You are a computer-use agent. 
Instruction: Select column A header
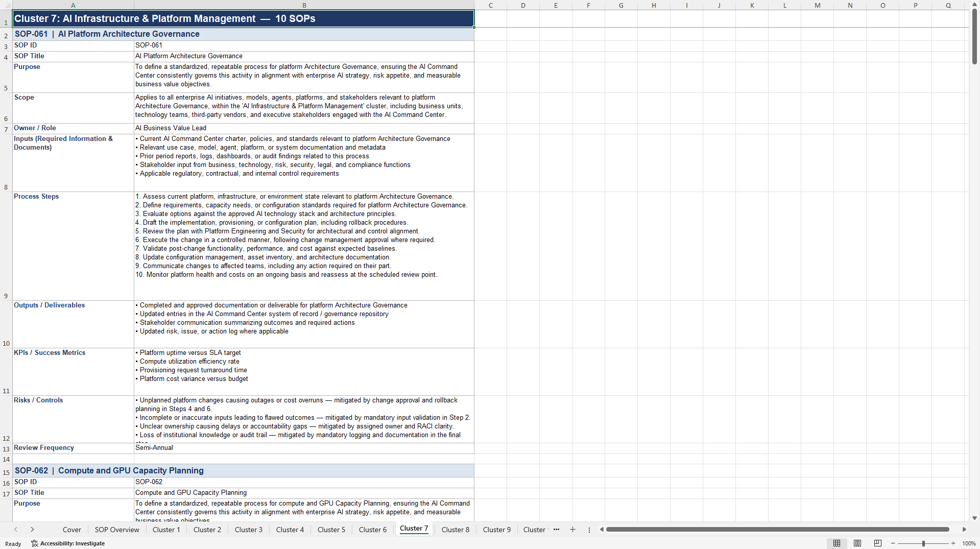(x=73, y=5)
